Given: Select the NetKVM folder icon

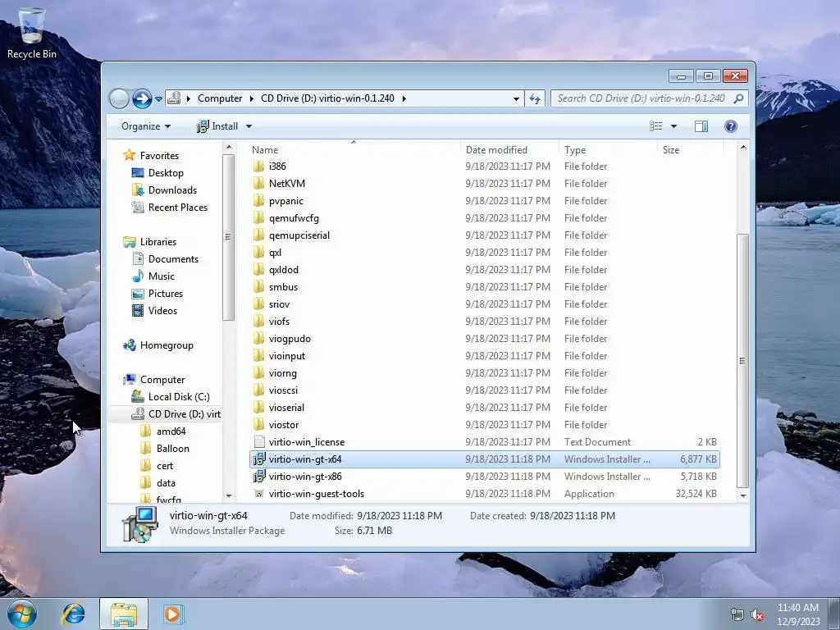Looking at the screenshot, I should 258,183.
